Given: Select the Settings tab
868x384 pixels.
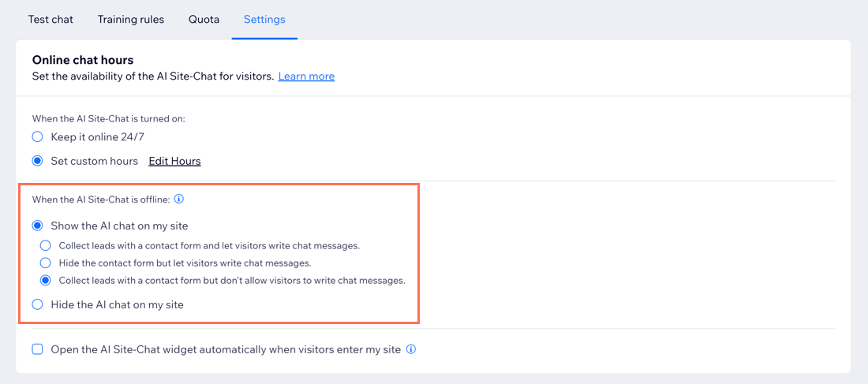Looking at the screenshot, I should [x=264, y=20].
